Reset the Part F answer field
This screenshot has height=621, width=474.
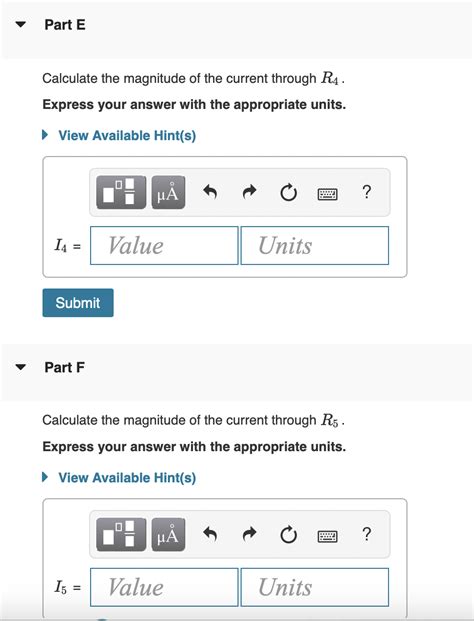click(x=288, y=535)
